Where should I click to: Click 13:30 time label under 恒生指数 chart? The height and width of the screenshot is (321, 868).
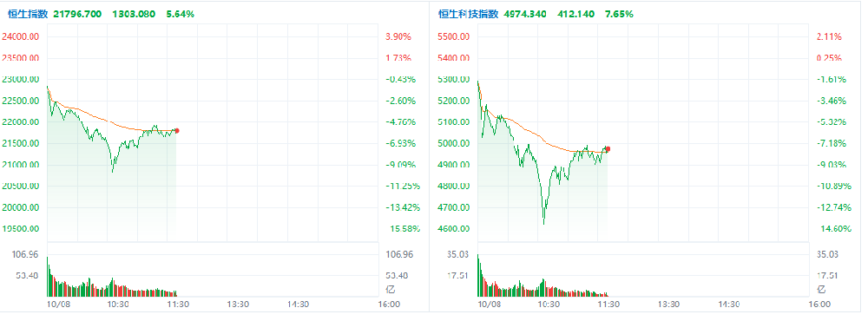238,304
